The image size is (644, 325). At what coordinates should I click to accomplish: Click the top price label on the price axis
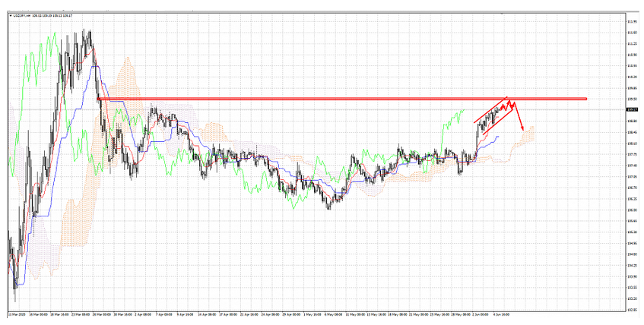pos(633,21)
